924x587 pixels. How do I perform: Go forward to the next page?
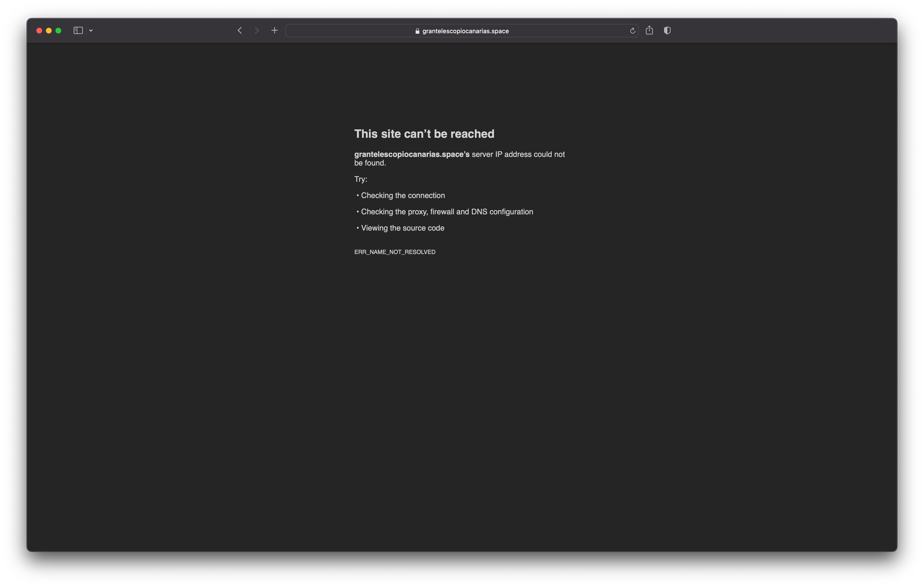coord(257,30)
